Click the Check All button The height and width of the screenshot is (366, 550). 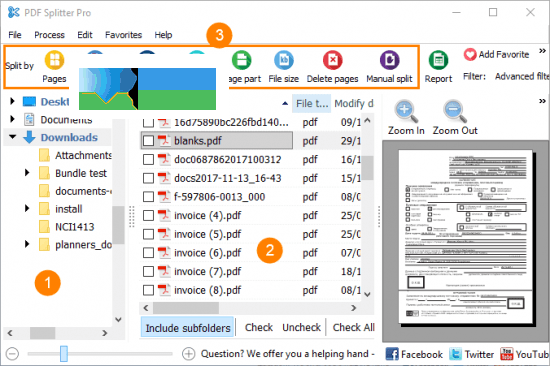(353, 327)
